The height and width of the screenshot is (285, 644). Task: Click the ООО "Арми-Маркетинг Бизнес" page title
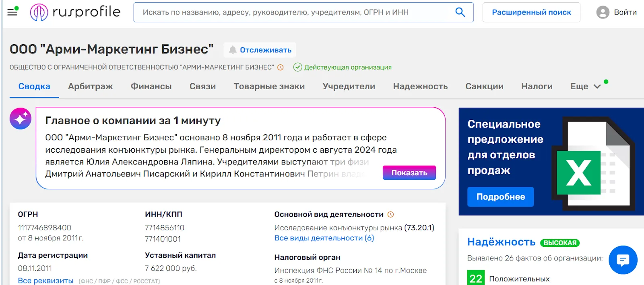click(111, 49)
